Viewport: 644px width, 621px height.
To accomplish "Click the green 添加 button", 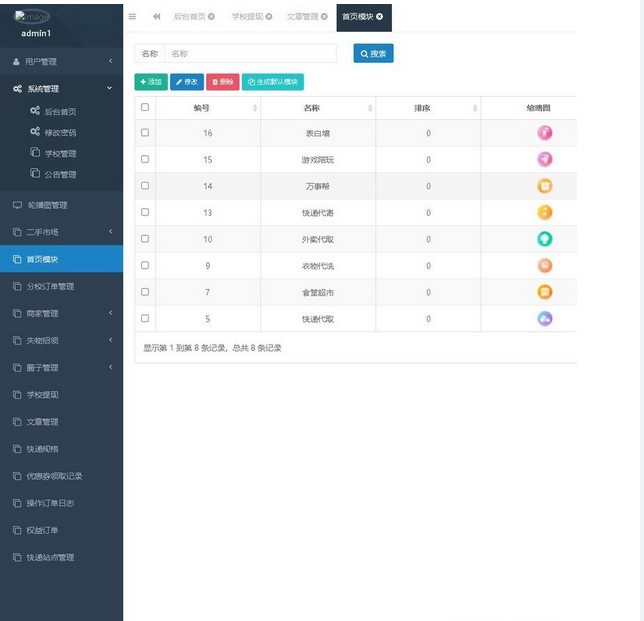I will [151, 82].
